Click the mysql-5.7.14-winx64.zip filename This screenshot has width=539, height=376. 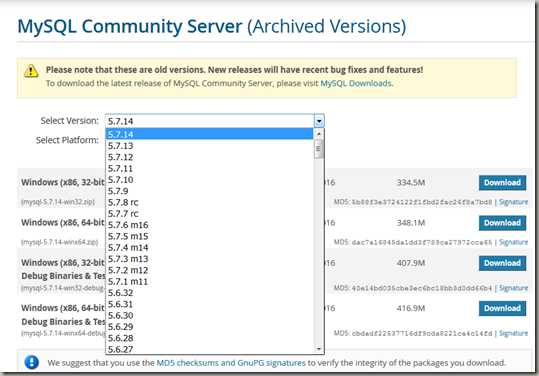pyautogui.click(x=59, y=242)
